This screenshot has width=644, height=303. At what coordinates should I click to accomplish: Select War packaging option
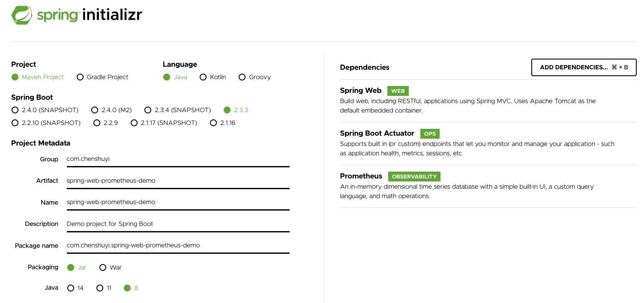click(x=111, y=267)
